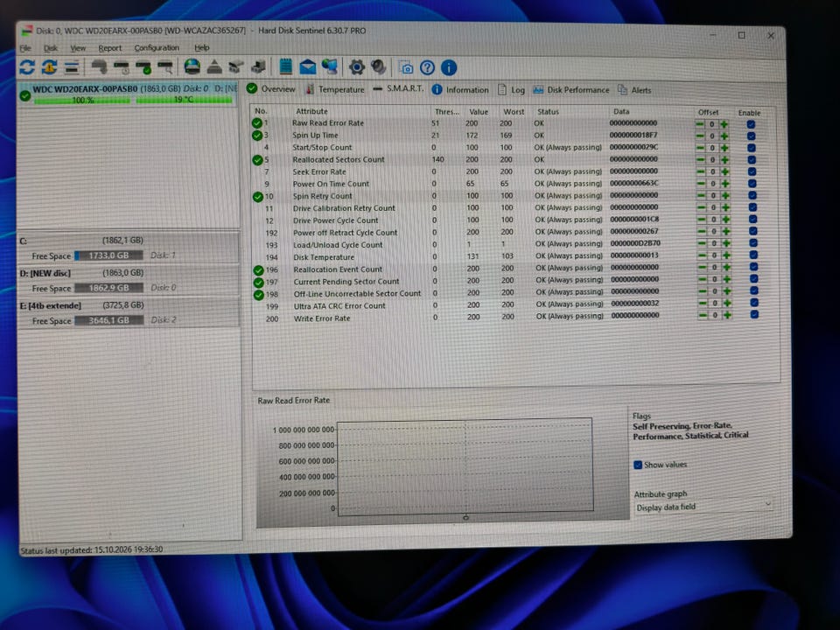Sort by the Attribute column header

pyautogui.click(x=311, y=111)
